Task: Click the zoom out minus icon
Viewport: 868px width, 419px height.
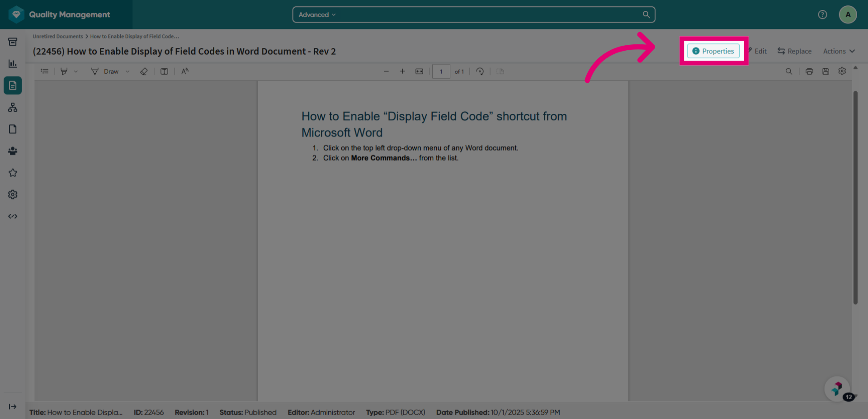Action: tap(386, 71)
